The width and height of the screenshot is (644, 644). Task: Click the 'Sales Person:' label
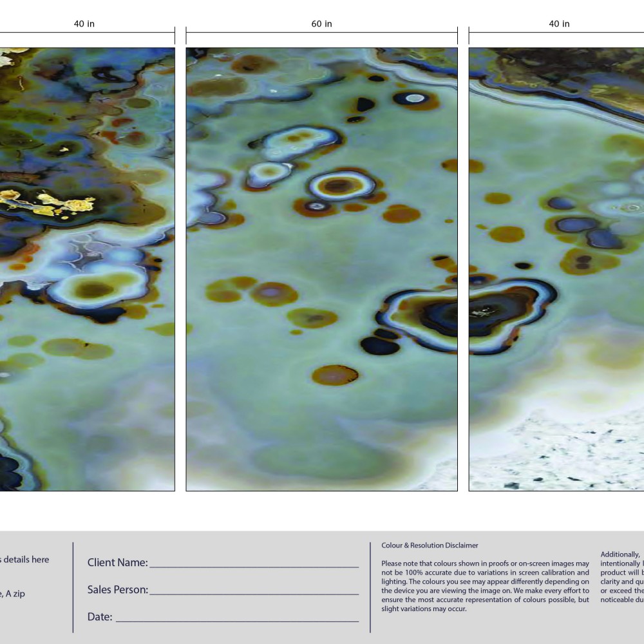pyautogui.click(x=118, y=590)
